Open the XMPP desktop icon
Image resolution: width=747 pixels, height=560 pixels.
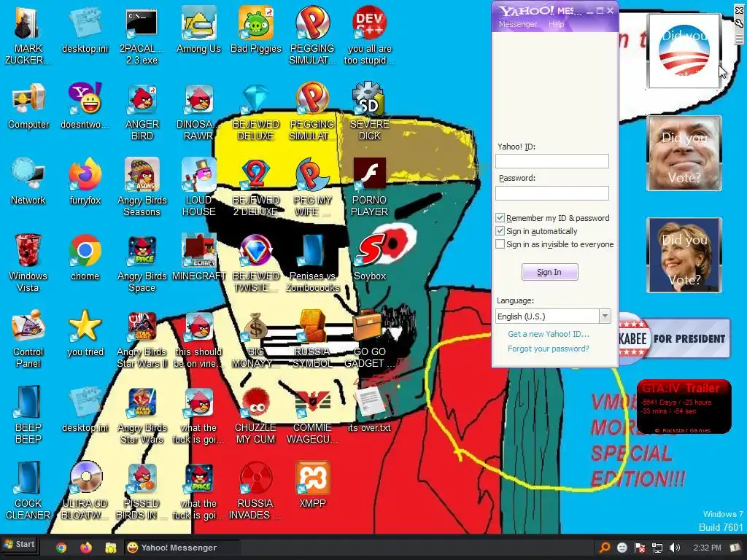click(x=312, y=485)
